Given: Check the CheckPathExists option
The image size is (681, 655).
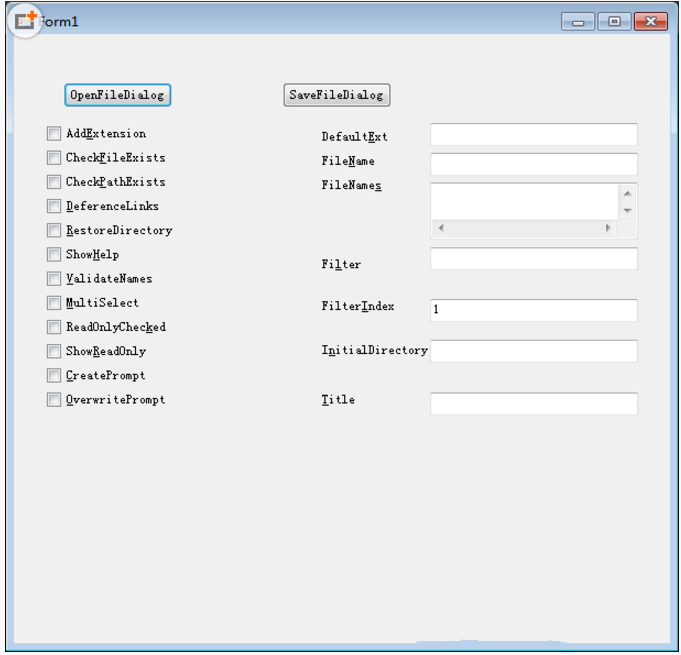Looking at the screenshot, I should click(x=54, y=182).
